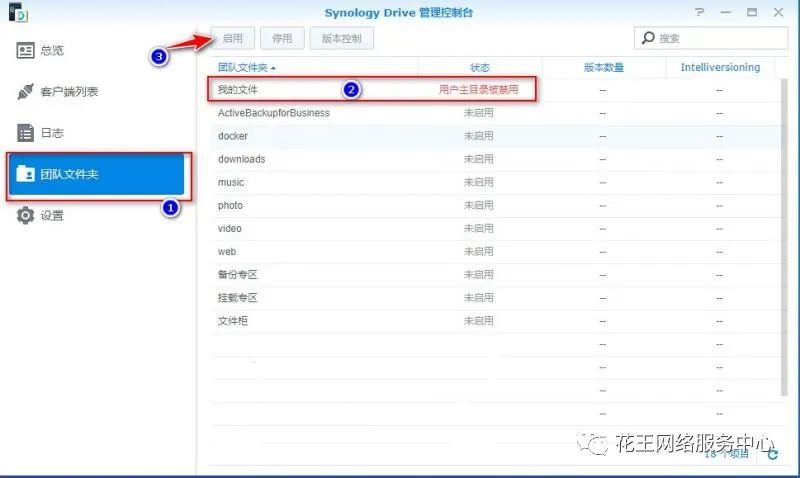Close the Drive admin console window
The width and height of the screenshot is (800, 478).
click(x=778, y=12)
